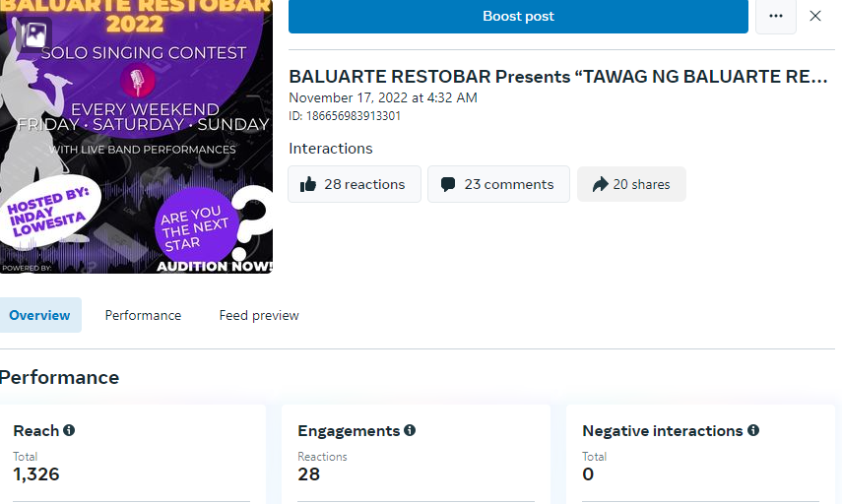
Task: Open the BALUARTE RESTOBAR Presents post title
Action: (557, 77)
